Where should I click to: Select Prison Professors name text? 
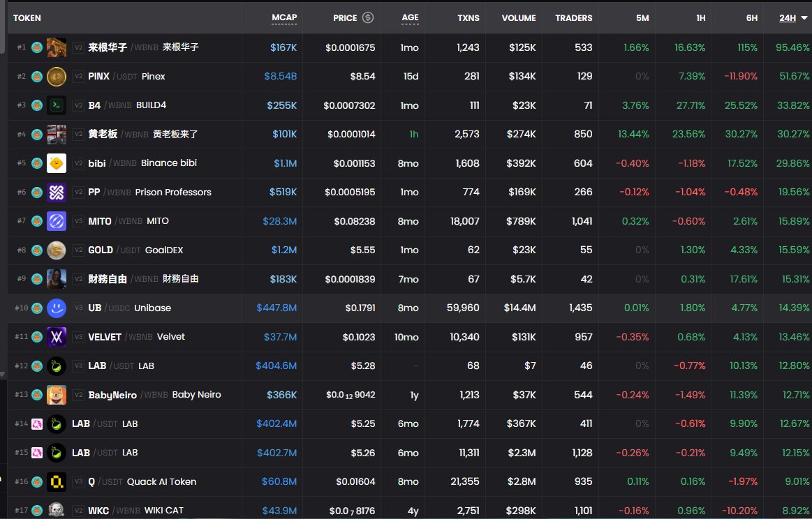[x=173, y=192]
